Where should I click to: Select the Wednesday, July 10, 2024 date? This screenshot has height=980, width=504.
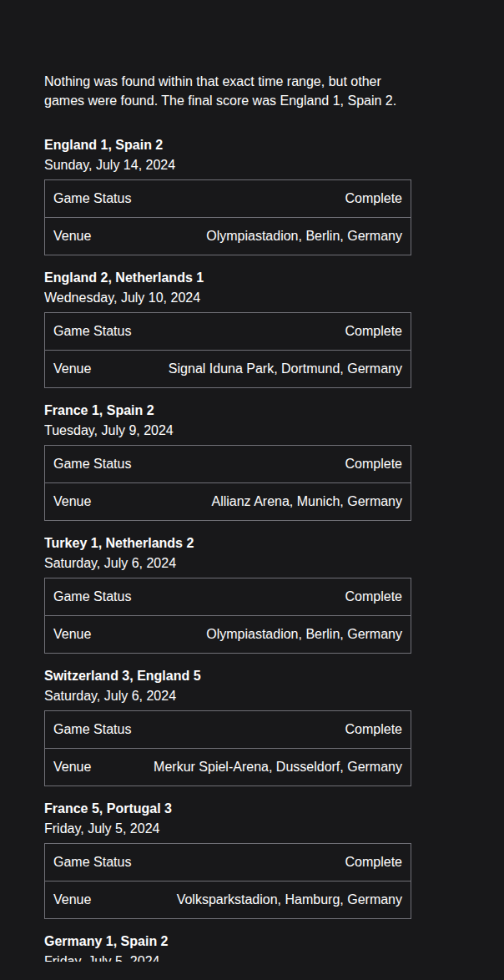[122, 297]
